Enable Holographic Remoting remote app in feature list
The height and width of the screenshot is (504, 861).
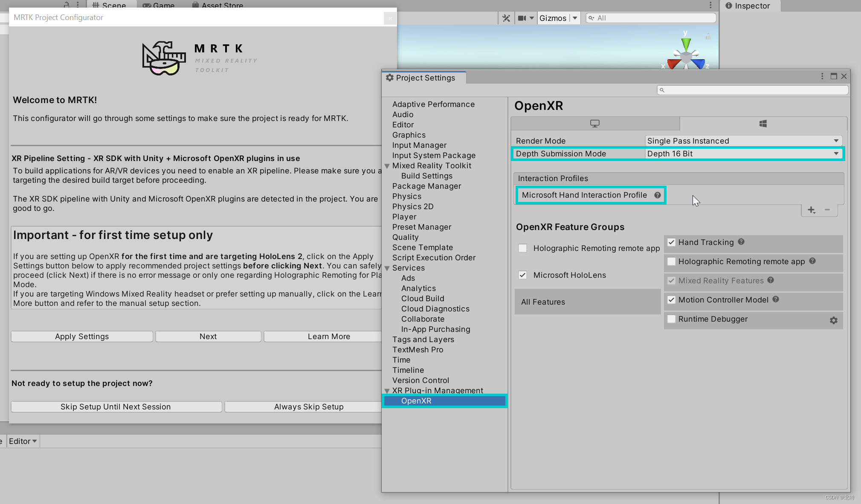pos(672,262)
